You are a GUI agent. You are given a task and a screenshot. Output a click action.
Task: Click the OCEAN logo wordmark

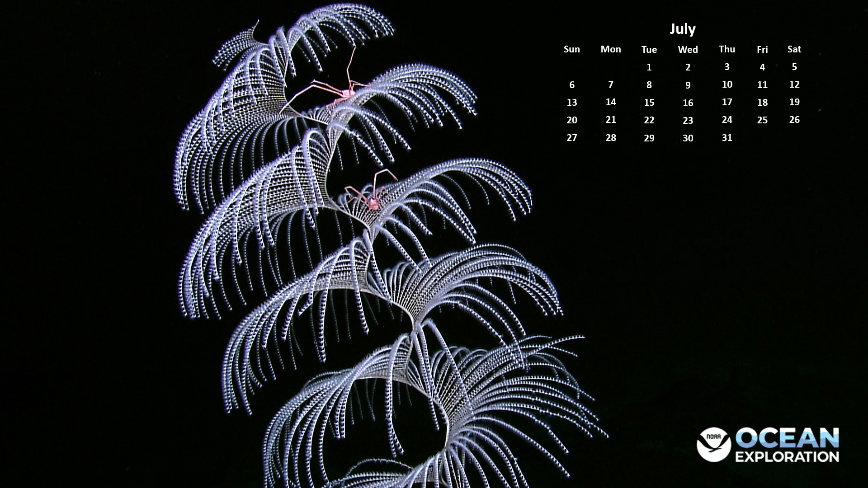point(787,438)
